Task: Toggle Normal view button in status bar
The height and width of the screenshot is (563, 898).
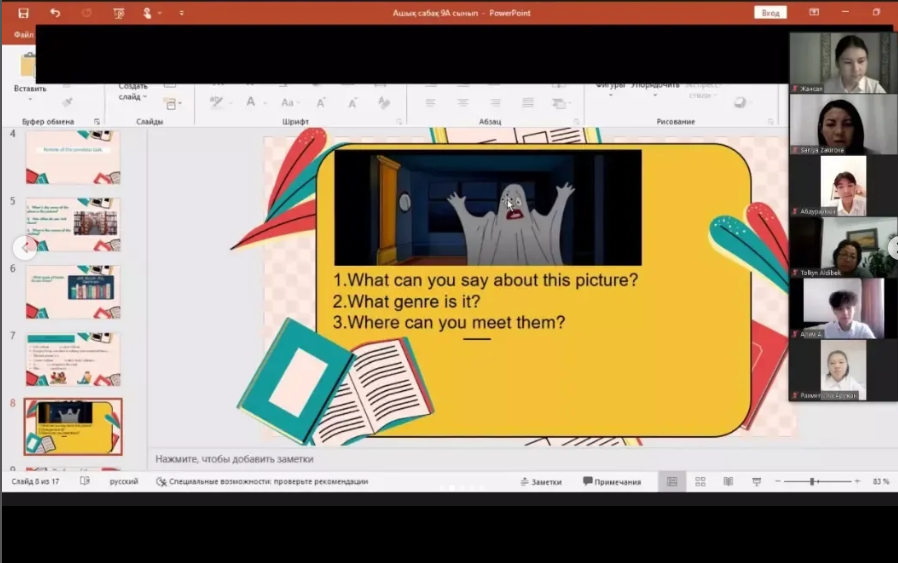Action: coord(672,482)
